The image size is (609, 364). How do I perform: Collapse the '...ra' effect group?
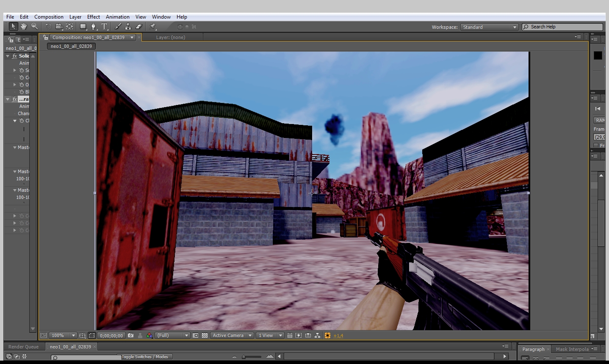(x=8, y=99)
